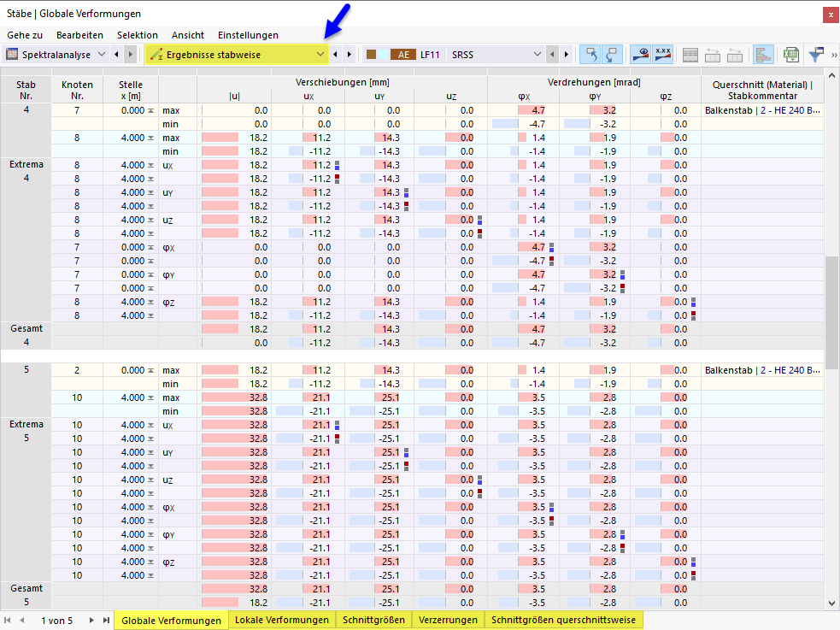
Task: Click the 1 von 5 page indicator
Action: coord(56,621)
